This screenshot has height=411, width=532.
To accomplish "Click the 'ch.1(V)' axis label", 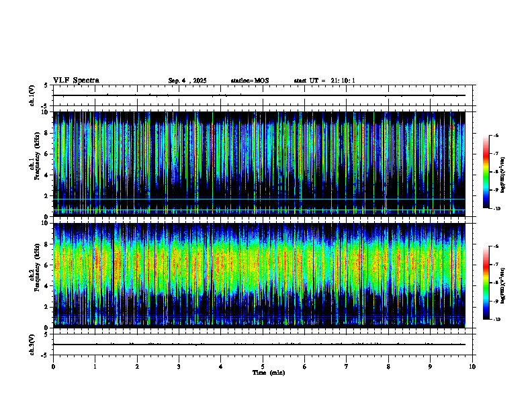I will tap(32, 95).
